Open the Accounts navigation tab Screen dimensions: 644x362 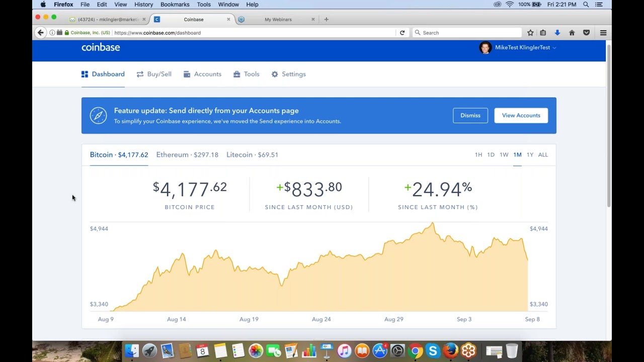[202, 74]
